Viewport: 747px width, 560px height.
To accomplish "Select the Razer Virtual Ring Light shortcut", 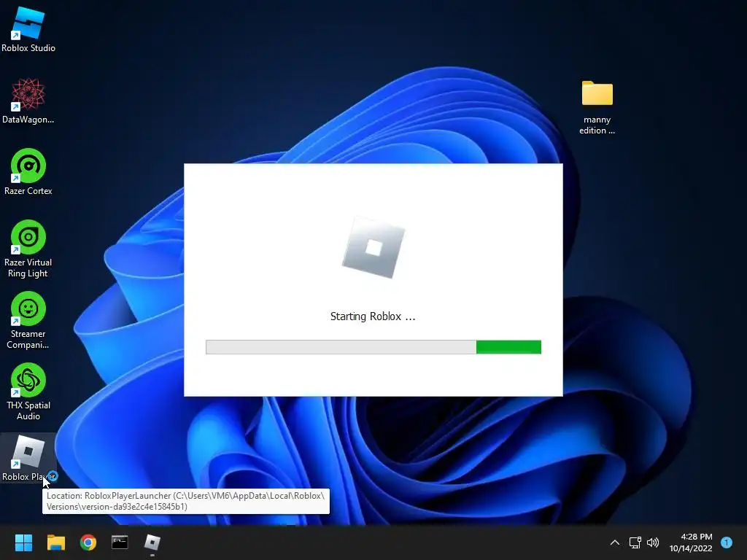I will click(28, 249).
